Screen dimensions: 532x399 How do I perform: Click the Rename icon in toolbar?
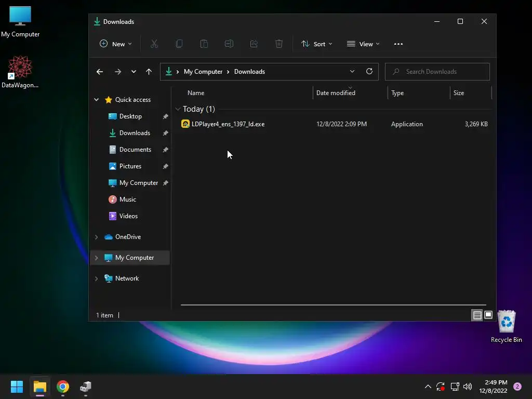click(x=229, y=44)
